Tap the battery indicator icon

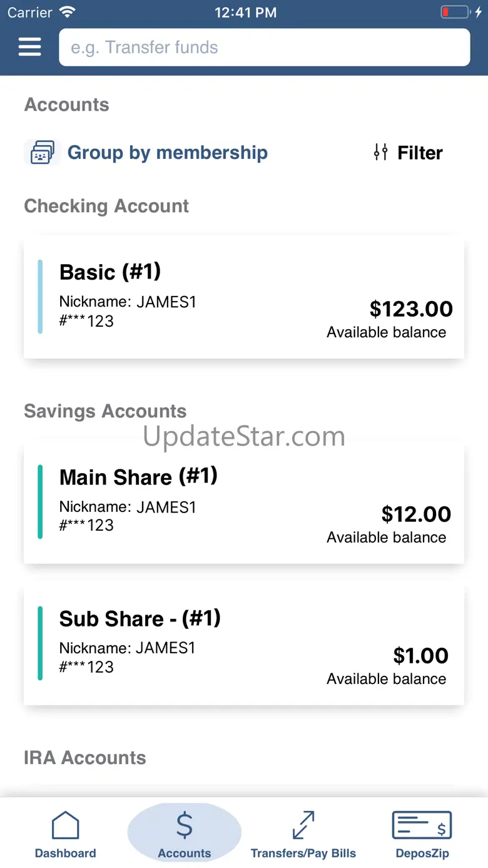point(455,12)
